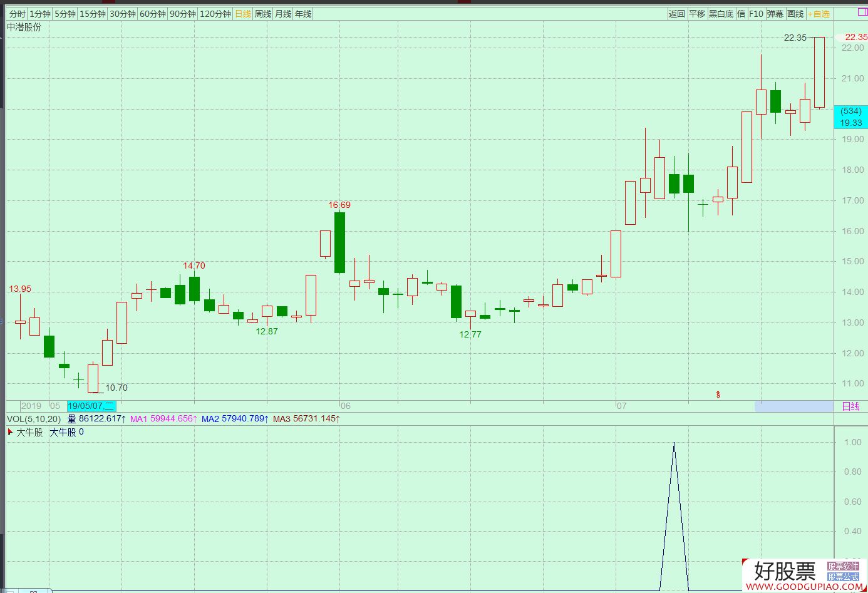Select the 月线 monthly period tab
Viewport: 868px width, 593px height.
(283, 14)
